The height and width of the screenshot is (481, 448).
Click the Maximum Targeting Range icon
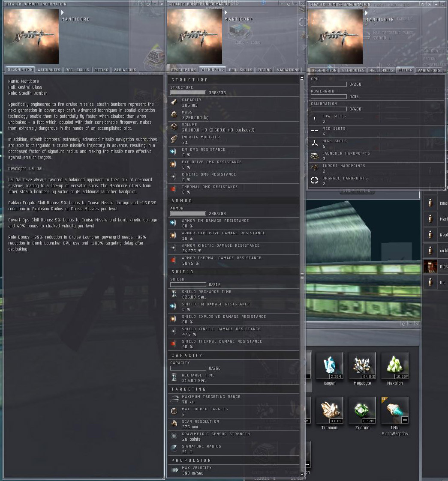tap(174, 399)
